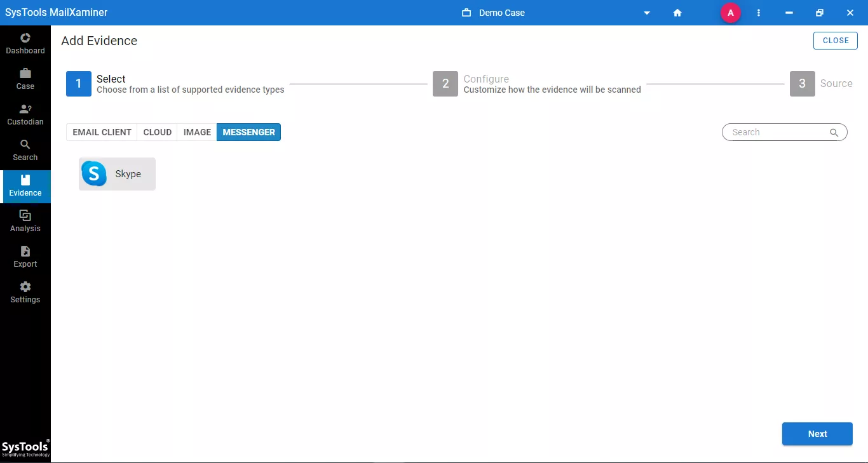The width and height of the screenshot is (868, 463).
Task: Click the Next button
Action: 817,434
